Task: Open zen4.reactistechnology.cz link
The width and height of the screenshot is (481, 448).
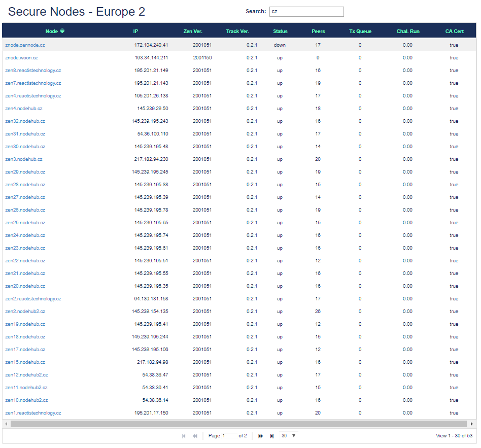Action: pos(33,96)
